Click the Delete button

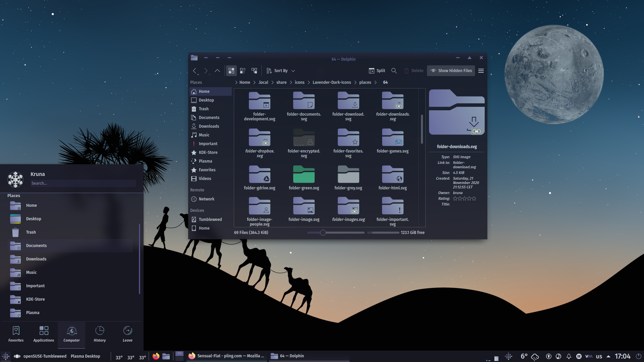[414, 71]
